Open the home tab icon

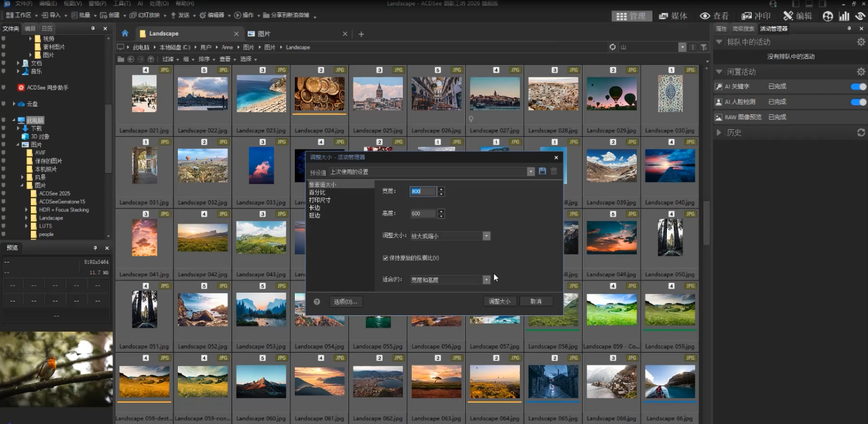(x=125, y=34)
